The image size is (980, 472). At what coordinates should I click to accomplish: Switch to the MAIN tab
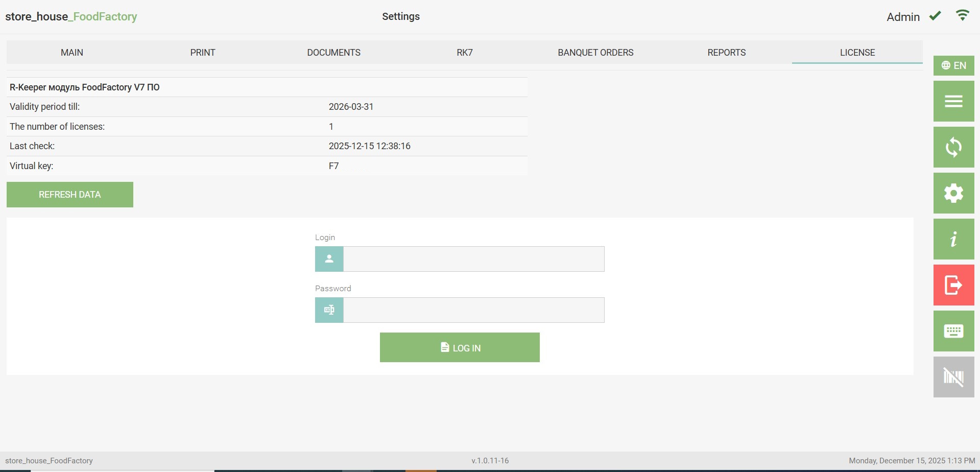coord(72,53)
